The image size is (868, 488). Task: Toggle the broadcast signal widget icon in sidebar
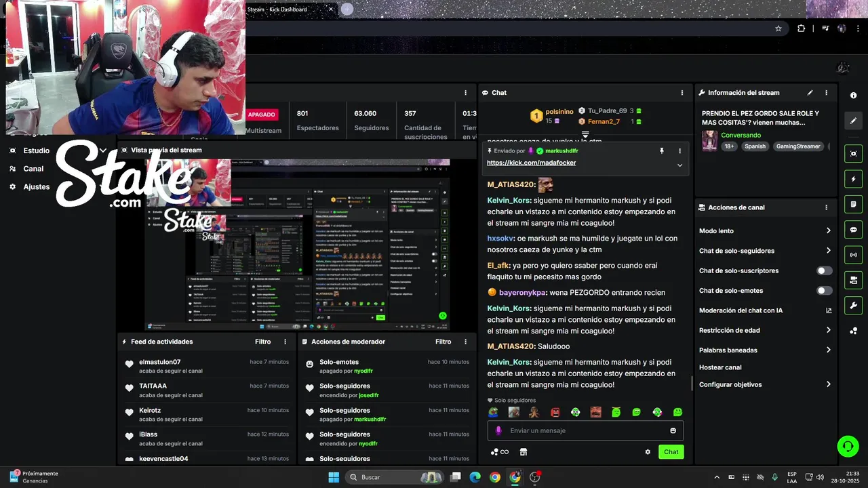853,255
